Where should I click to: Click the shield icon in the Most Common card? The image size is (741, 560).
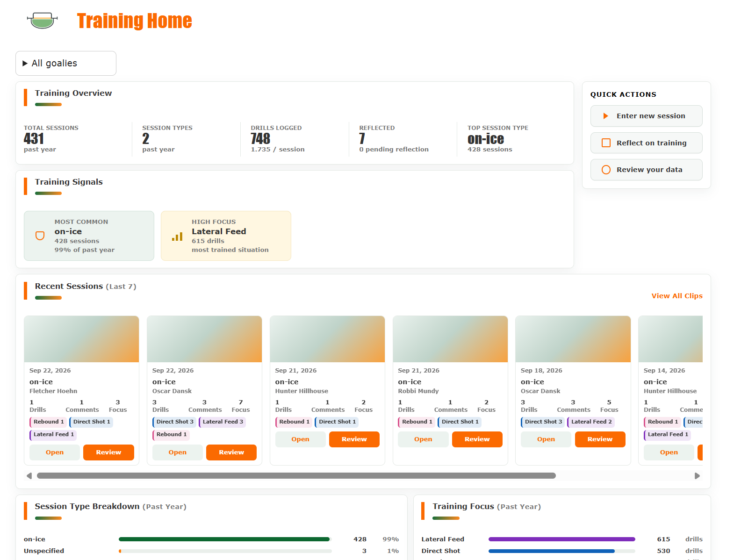(x=40, y=236)
